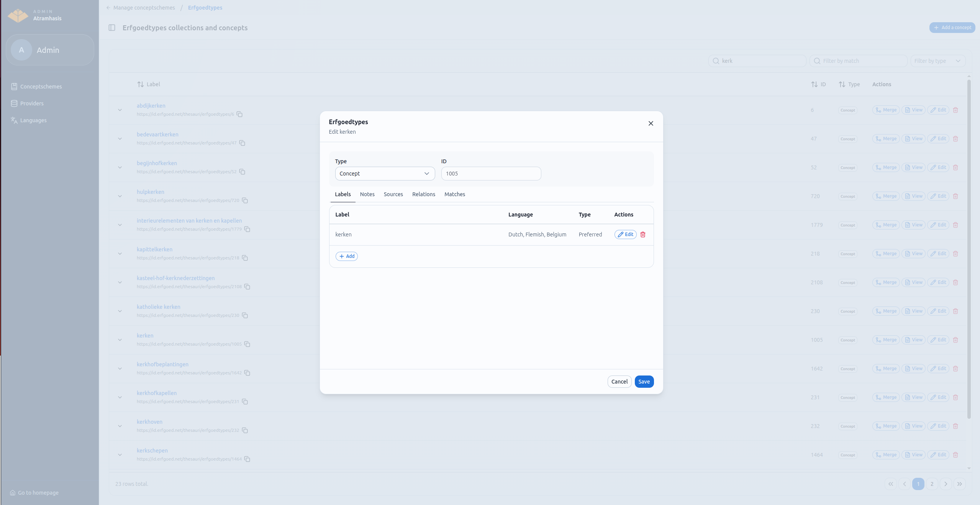980x505 pixels.
Task: Close the Erfgoedtypes edit dialog
Action: (651, 123)
